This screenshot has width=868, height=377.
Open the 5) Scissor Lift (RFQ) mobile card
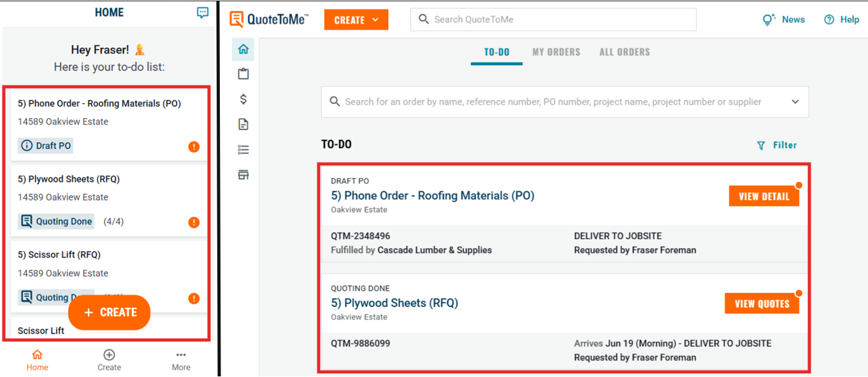108,277
